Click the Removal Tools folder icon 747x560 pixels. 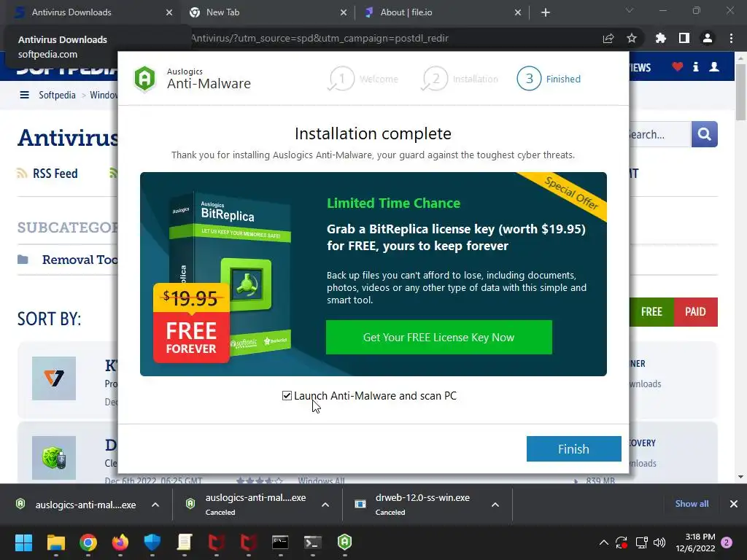click(x=23, y=260)
